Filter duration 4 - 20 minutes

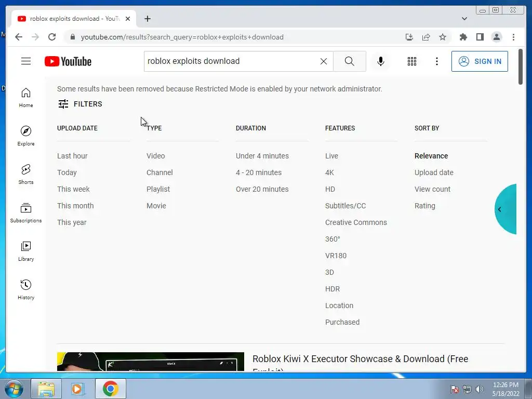pos(259,172)
